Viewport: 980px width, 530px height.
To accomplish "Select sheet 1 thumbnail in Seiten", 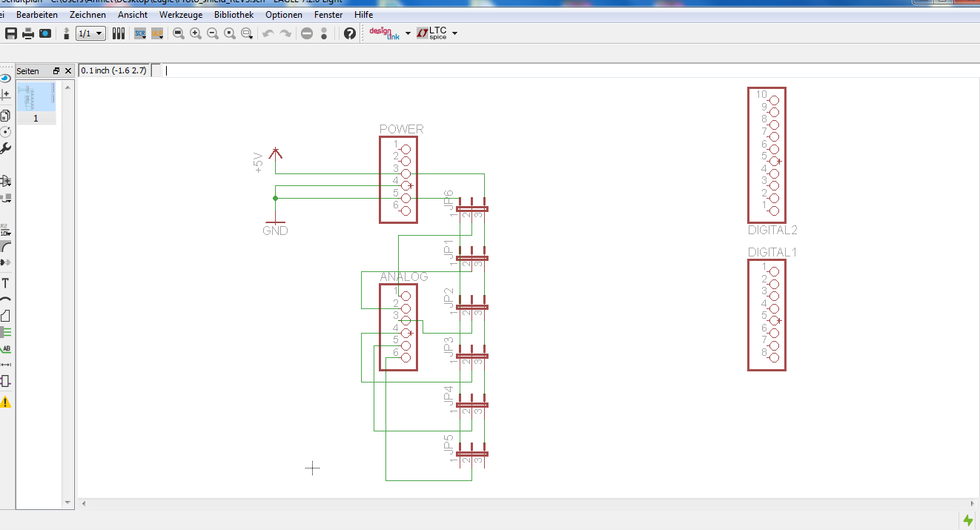I will click(x=36, y=102).
